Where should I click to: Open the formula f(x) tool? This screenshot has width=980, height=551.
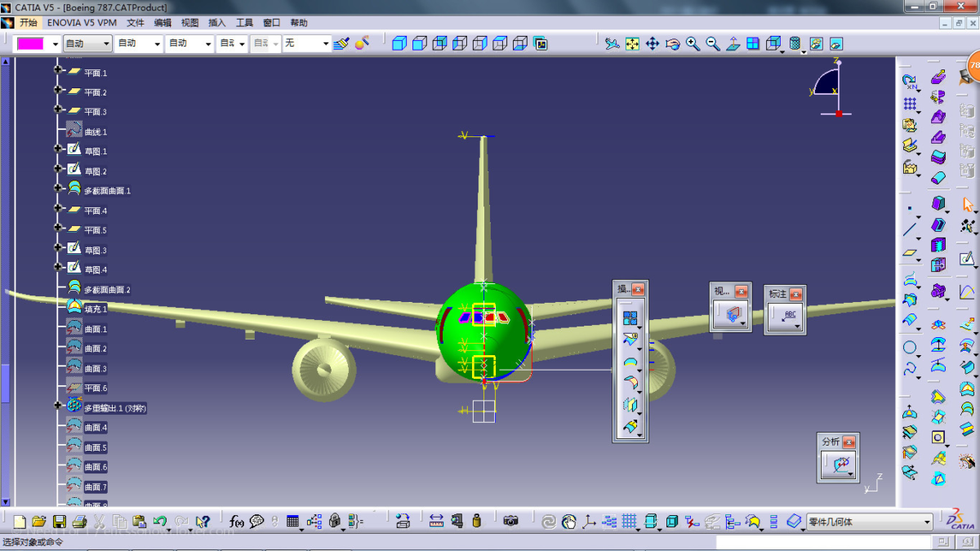pyautogui.click(x=237, y=521)
